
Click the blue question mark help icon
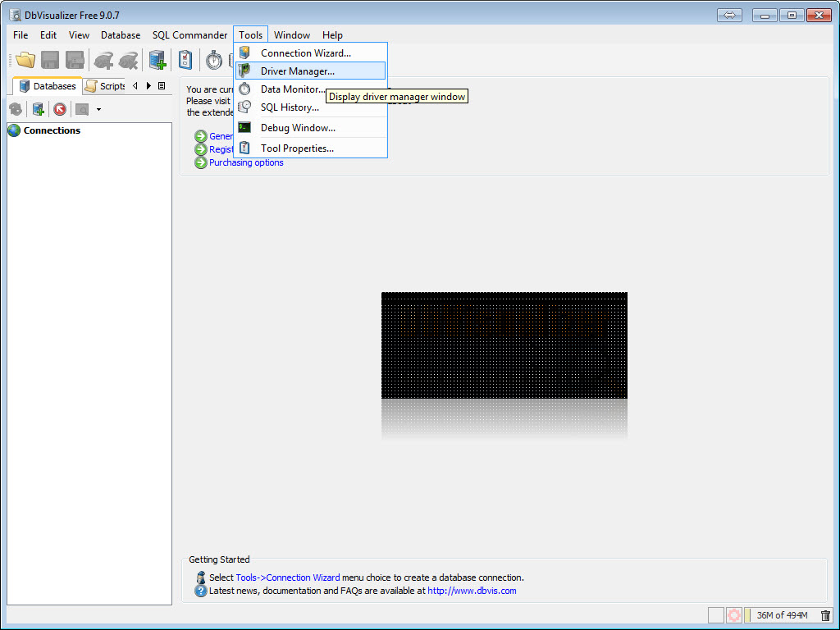click(201, 591)
